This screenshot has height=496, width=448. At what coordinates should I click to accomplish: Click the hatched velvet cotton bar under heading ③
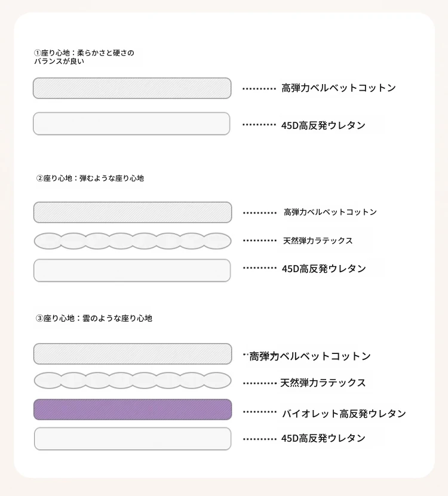[x=133, y=354]
